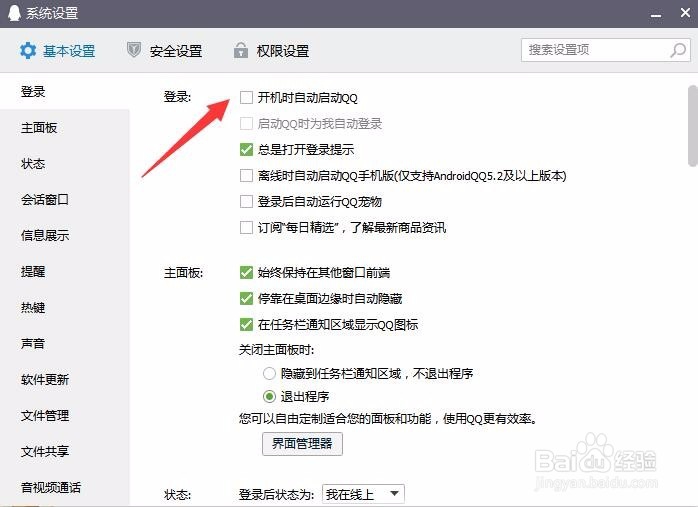The height and width of the screenshot is (507, 698).
Task: Click the shield icon of 安全设置
Action: tap(134, 50)
